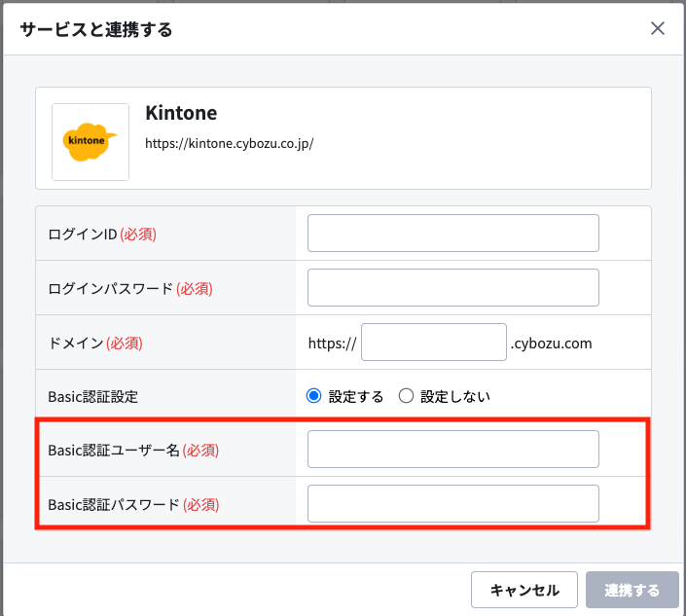
Task: Click the 連携する button
Action: [x=632, y=590]
